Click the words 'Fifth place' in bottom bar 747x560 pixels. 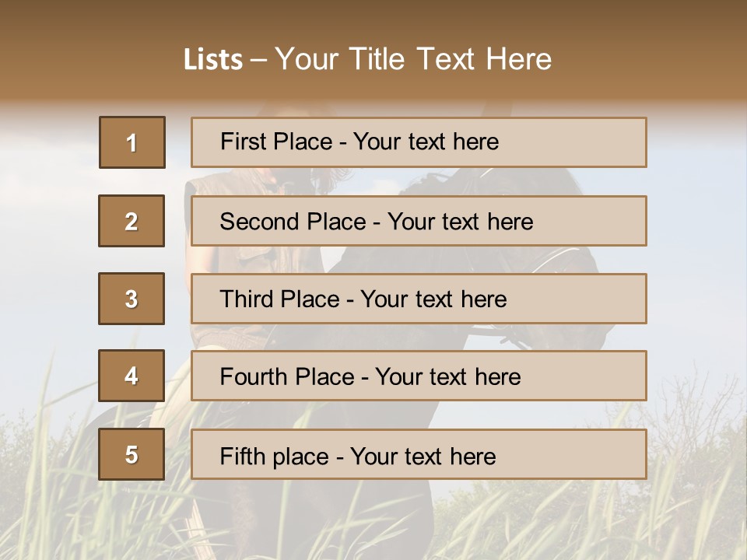(275, 457)
